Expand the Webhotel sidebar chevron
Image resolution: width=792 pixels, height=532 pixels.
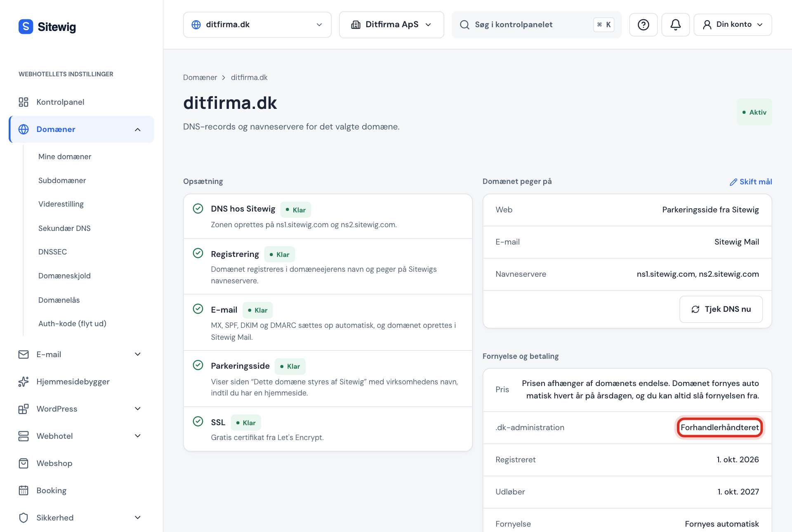(x=138, y=436)
